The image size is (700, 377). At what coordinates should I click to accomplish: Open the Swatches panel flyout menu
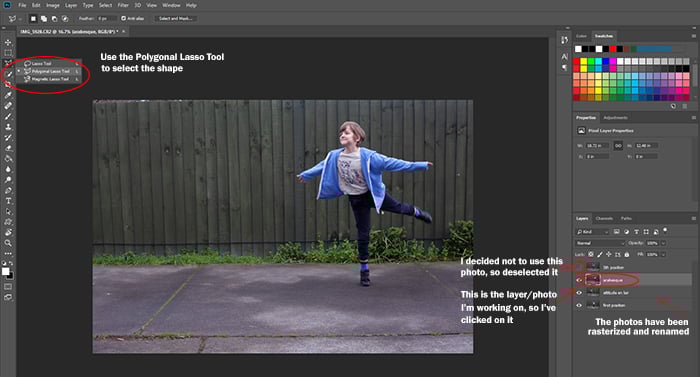[x=694, y=36]
